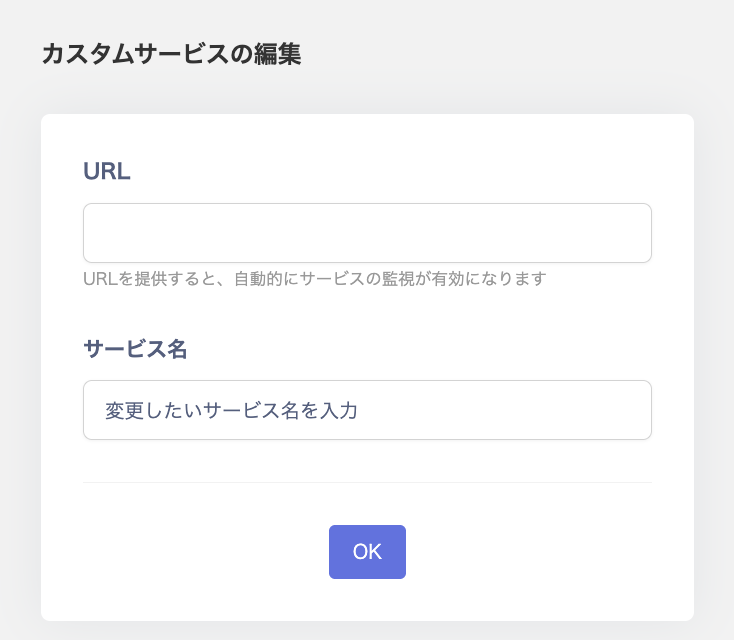This screenshot has width=734, height=640.
Task: Confirm the custom service edit with OK
Action: (x=367, y=552)
